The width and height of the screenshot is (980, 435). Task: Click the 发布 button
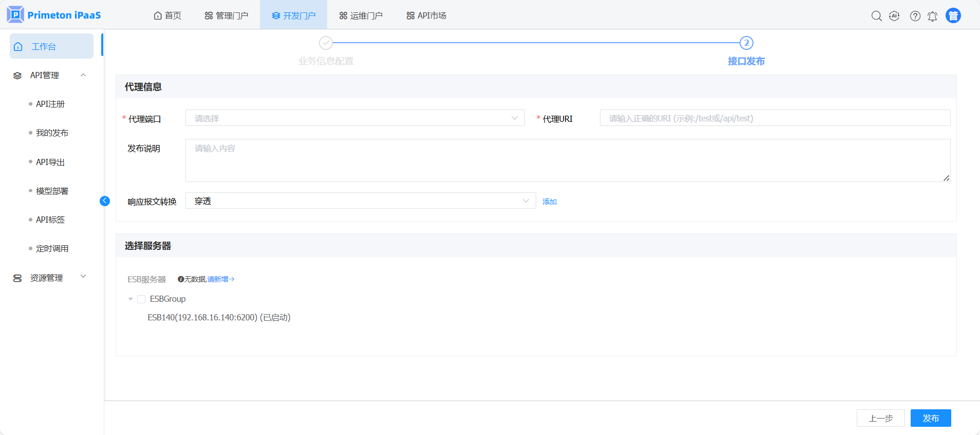(x=930, y=418)
